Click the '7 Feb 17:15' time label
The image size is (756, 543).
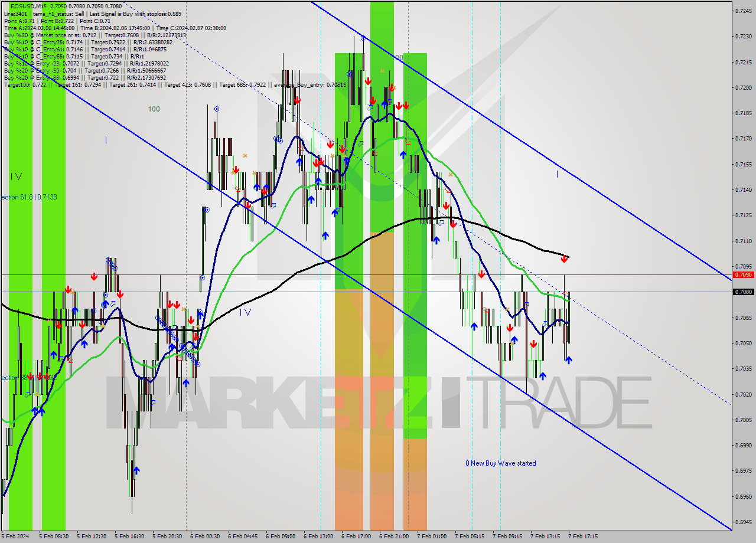[583, 537]
